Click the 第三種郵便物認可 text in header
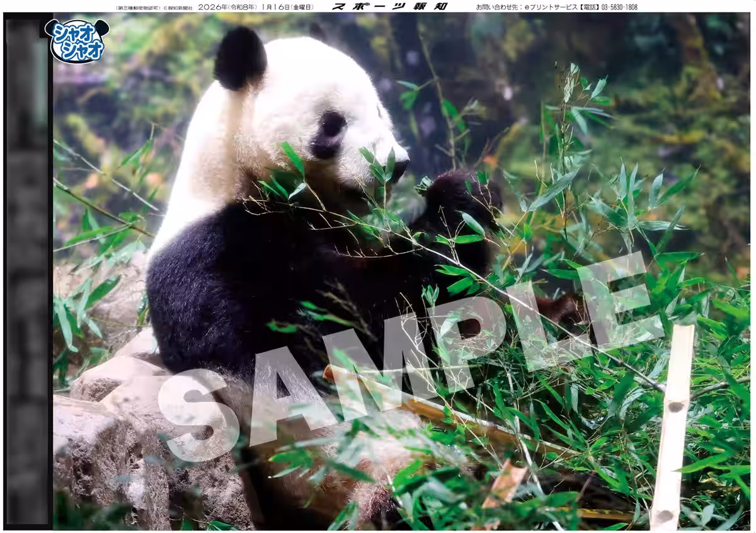This screenshot has width=756, height=533. pos(138,8)
